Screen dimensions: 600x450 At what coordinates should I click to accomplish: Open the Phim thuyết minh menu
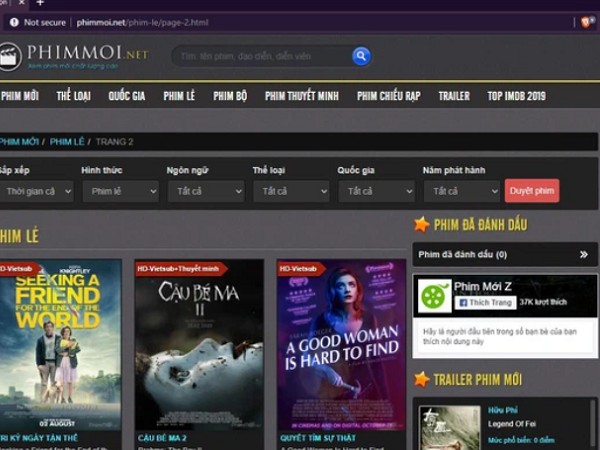point(302,96)
